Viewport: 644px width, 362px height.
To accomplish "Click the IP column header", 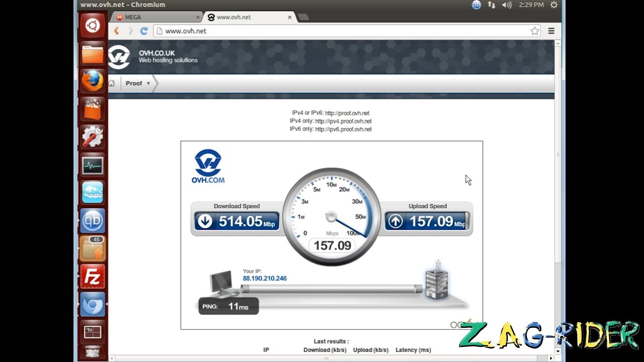I will click(266, 350).
